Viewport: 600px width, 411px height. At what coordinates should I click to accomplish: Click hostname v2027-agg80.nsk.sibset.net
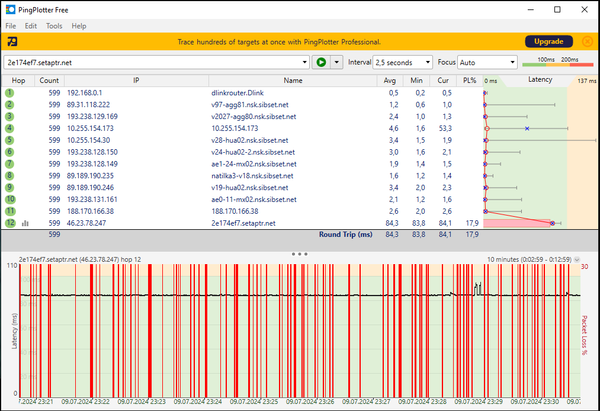click(x=254, y=116)
